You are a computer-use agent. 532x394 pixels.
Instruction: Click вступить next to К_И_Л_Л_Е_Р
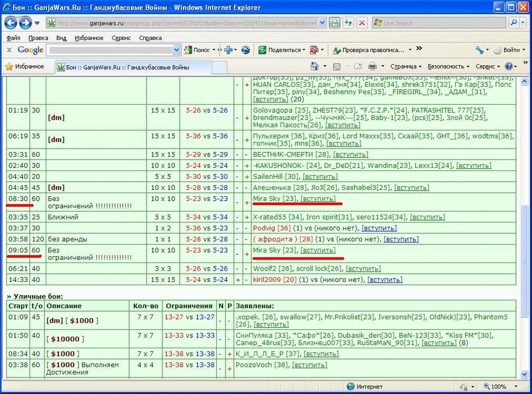coord(321,354)
